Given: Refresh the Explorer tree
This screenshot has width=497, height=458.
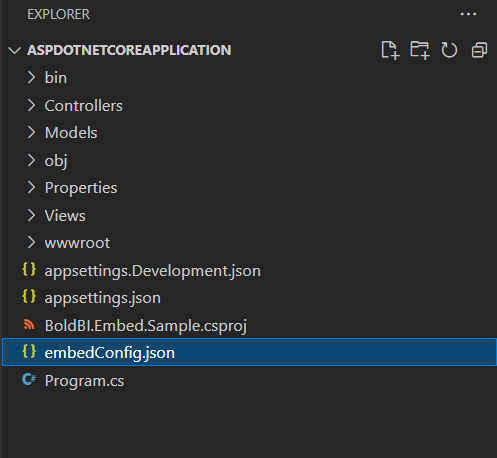Looking at the screenshot, I should click(x=449, y=50).
